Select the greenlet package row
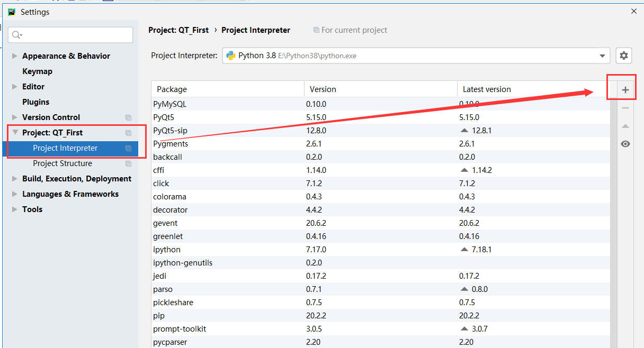644x348 pixels. tap(380, 236)
